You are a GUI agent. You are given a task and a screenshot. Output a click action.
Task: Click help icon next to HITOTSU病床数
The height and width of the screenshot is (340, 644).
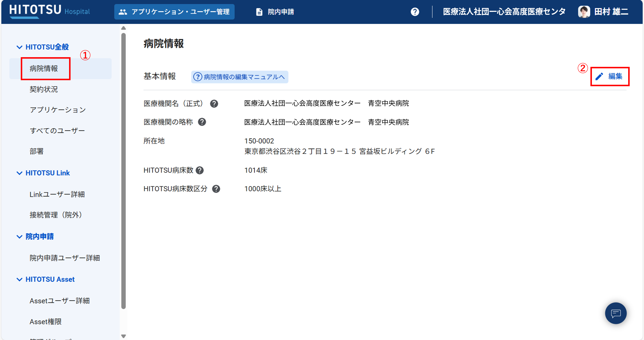point(199,171)
